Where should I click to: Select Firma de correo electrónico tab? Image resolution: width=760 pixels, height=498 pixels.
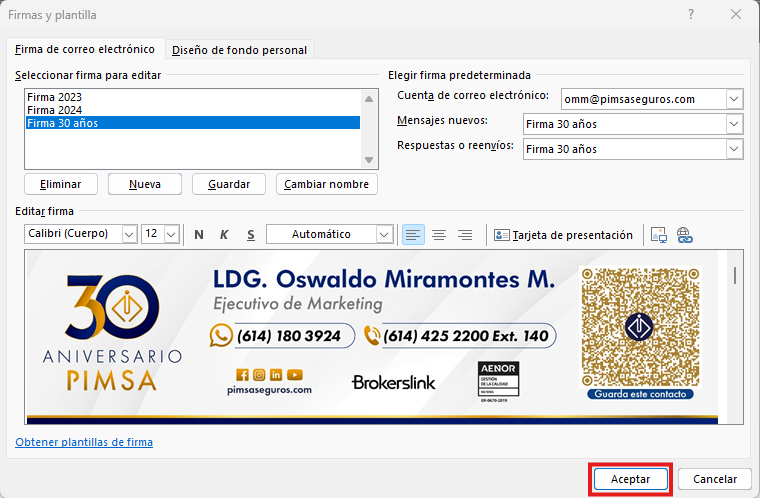click(x=85, y=49)
